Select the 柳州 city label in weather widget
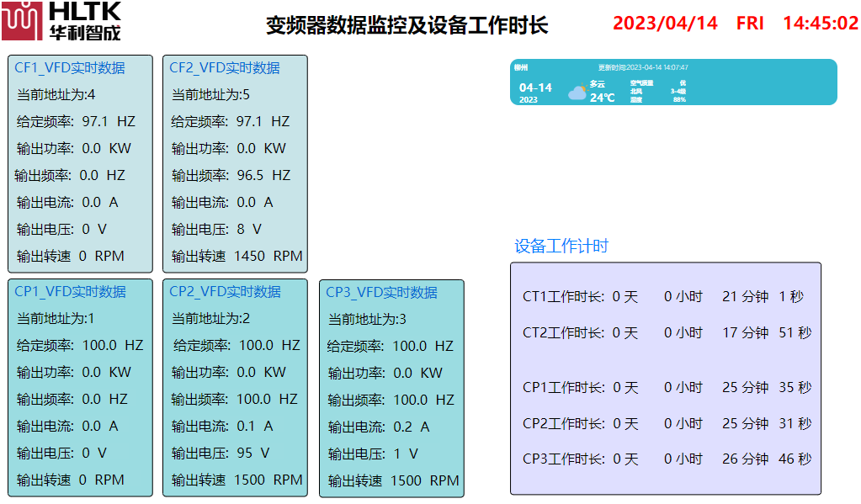 [520, 67]
